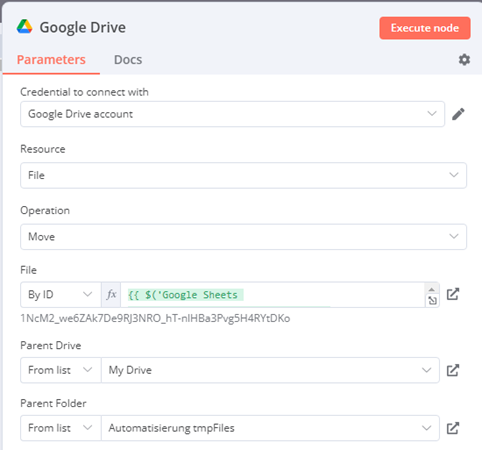Viewport: 482px width, 450px height.
Task: Click the Credential to connect with label
Action: pos(84,92)
